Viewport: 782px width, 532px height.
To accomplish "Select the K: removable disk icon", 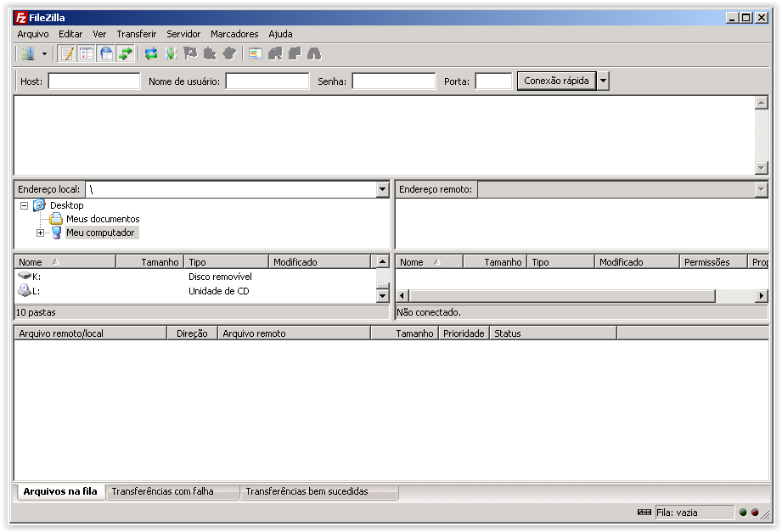I will click(x=25, y=276).
